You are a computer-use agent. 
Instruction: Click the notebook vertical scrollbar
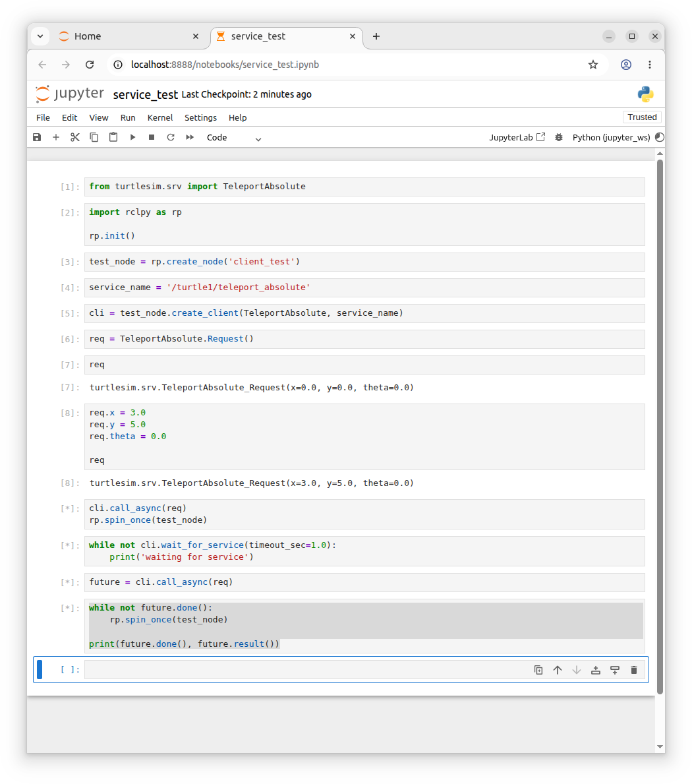pyautogui.click(x=660, y=427)
